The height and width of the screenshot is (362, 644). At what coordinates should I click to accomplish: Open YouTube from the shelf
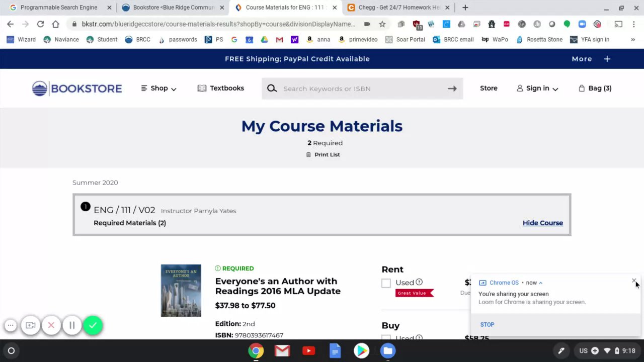[308, 351]
